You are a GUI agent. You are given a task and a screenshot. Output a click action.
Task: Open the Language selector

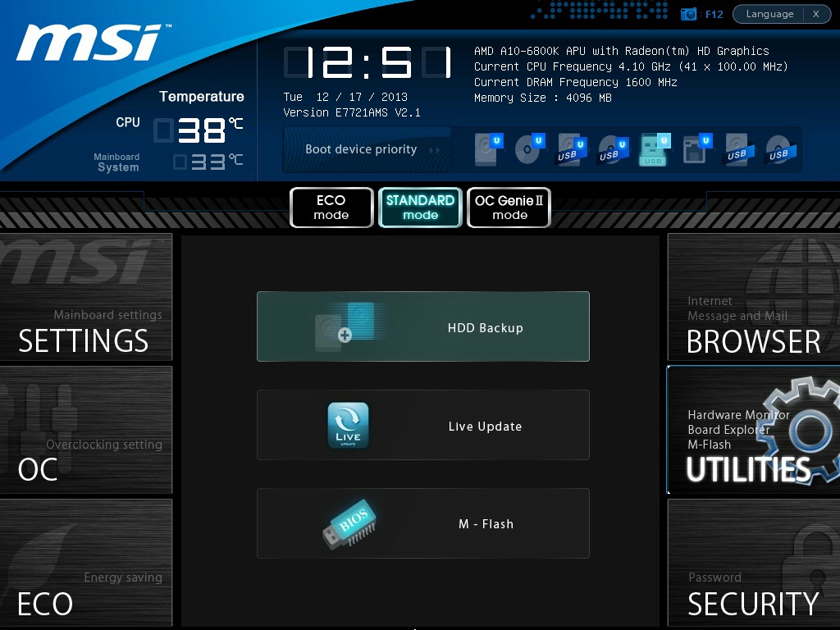point(769,14)
